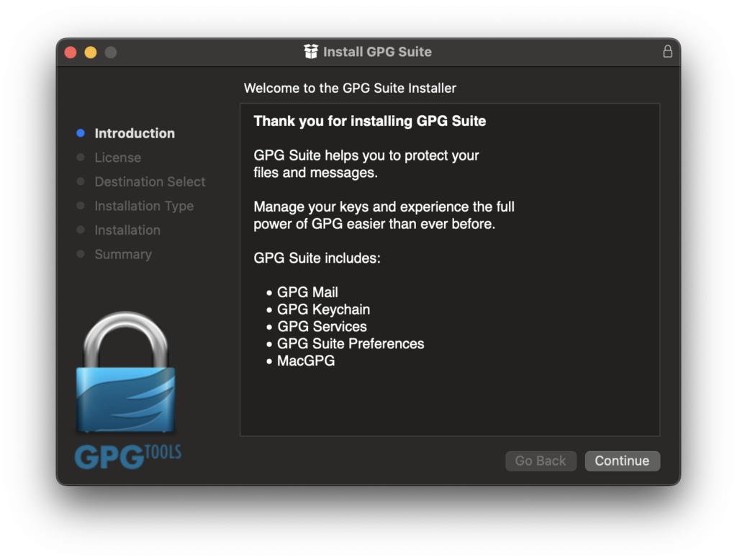Click the GPG Services list item

pos(322,327)
